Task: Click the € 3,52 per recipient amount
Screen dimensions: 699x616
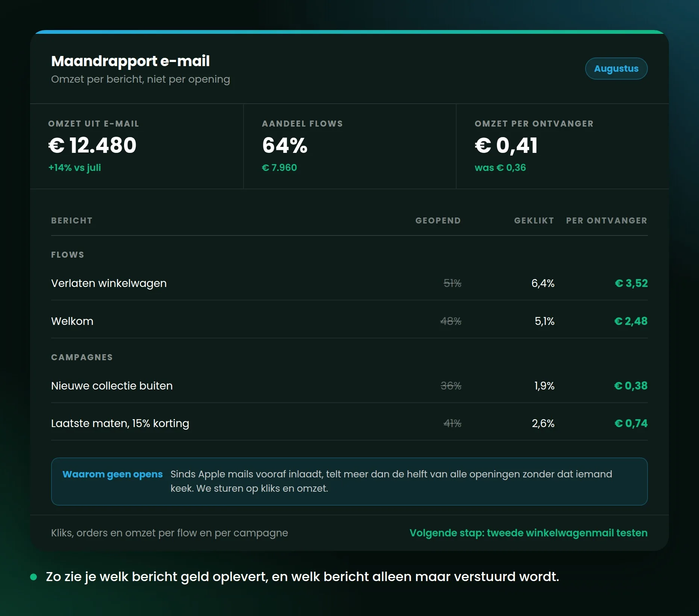Action: tap(631, 283)
